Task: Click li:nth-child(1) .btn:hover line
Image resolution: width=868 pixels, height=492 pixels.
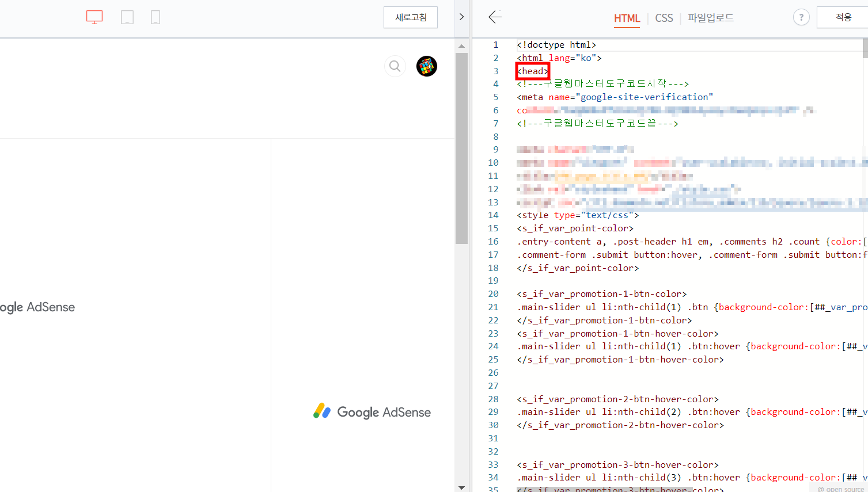Action: click(692, 346)
